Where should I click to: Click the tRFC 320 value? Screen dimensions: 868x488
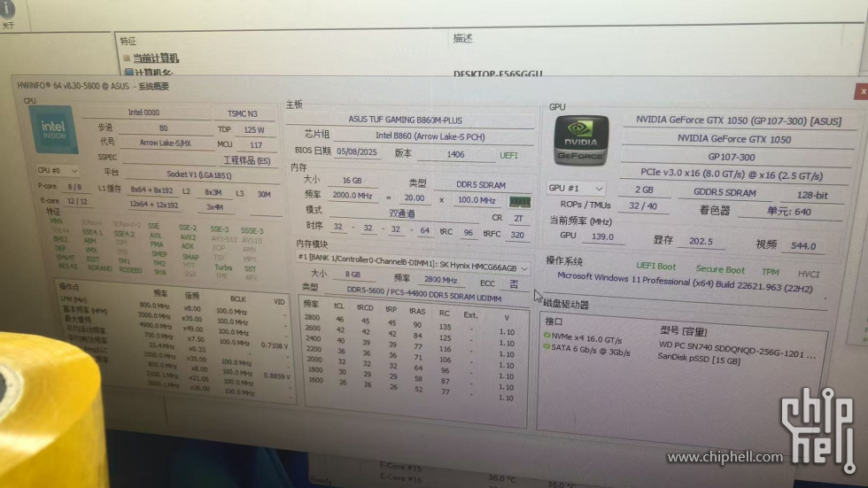[x=517, y=235]
